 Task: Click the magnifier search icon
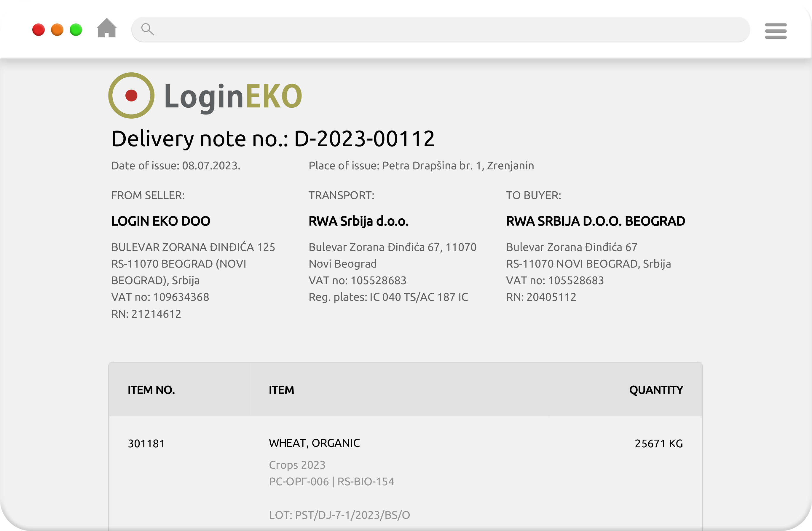tap(147, 29)
